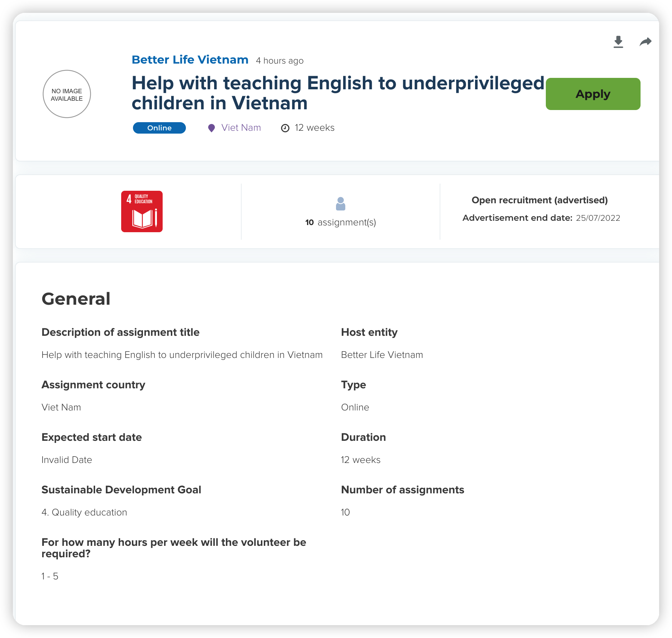Click the hours per week question label

[x=174, y=548]
